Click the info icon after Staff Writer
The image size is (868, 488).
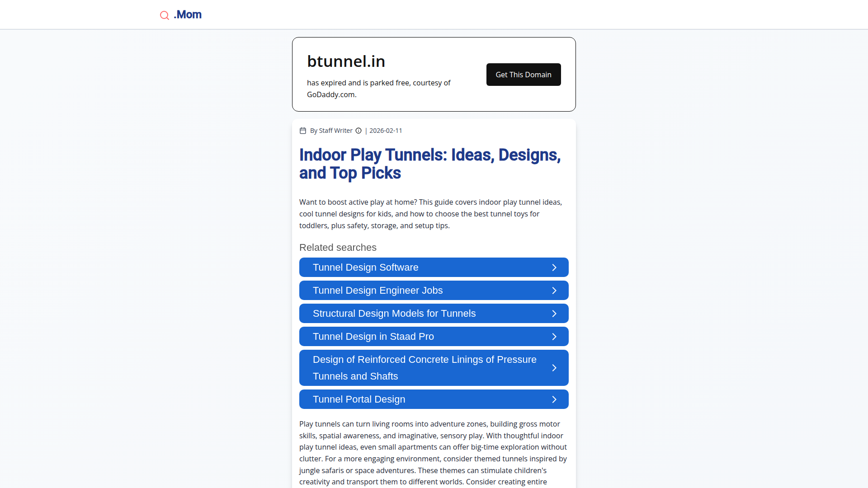point(359,131)
